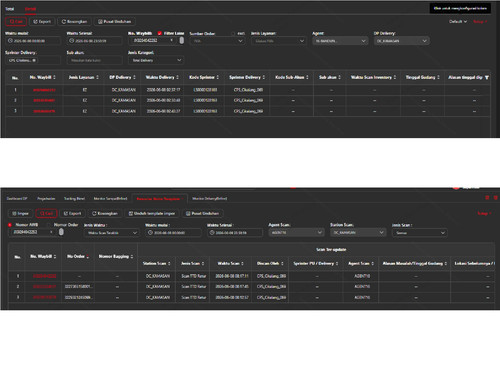Click Export button in top panel

[x=42, y=22]
